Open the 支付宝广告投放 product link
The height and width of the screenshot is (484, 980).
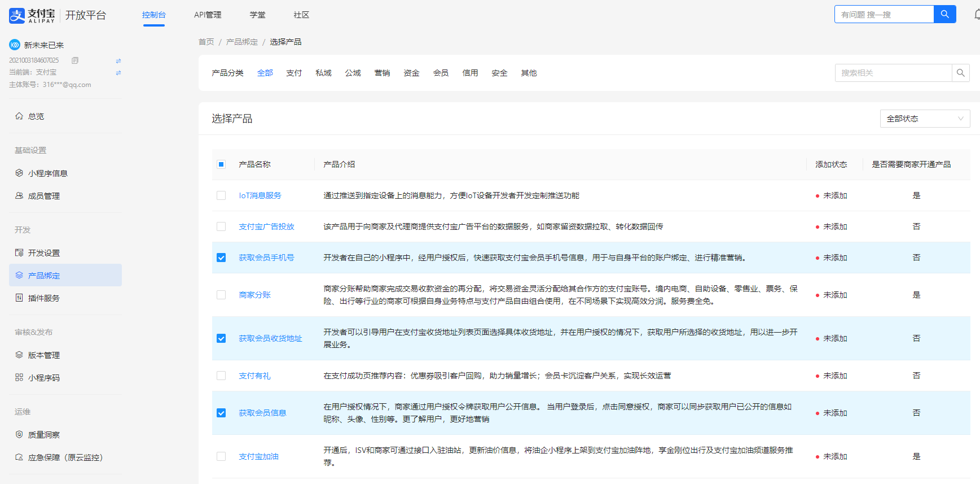pyautogui.click(x=267, y=226)
